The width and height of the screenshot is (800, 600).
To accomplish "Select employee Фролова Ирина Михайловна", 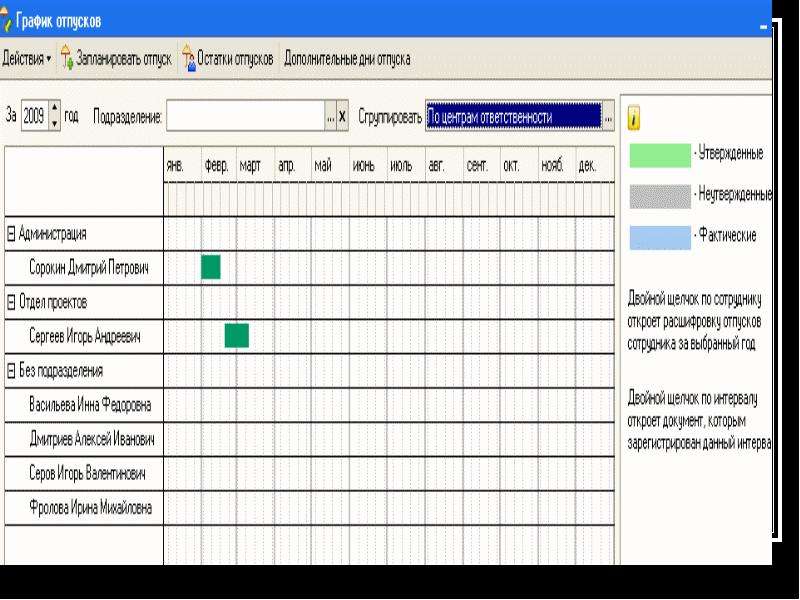I will (90, 508).
